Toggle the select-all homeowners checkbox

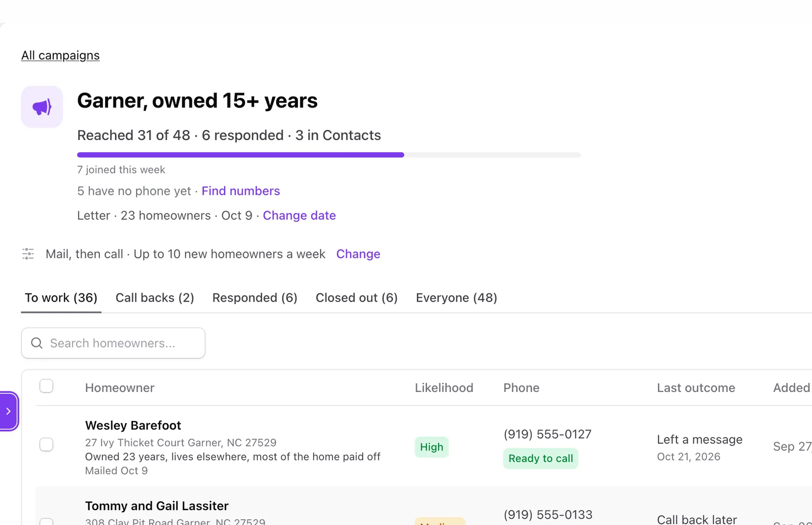[47, 386]
